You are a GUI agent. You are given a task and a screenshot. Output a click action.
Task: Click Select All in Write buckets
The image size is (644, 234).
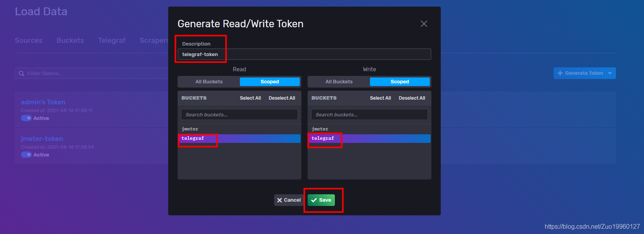(x=380, y=98)
